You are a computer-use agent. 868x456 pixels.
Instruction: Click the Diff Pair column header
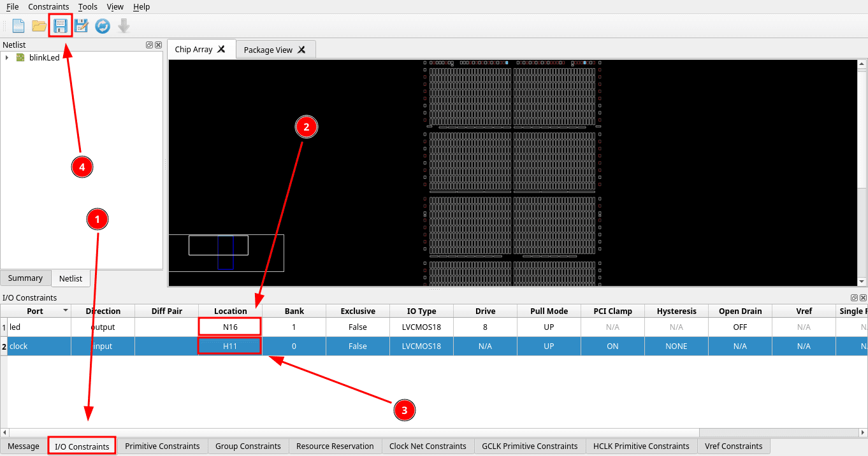[x=167, y=311]
